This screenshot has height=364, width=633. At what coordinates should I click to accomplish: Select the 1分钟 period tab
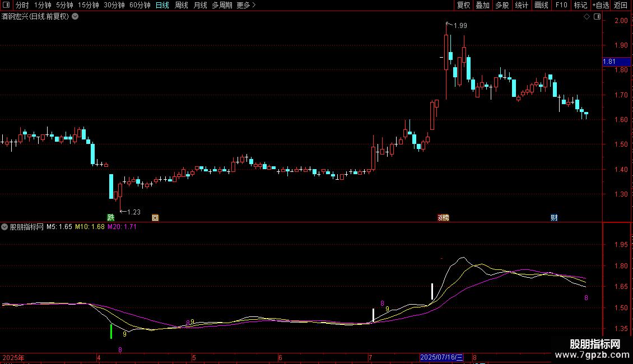coord(43,5)
